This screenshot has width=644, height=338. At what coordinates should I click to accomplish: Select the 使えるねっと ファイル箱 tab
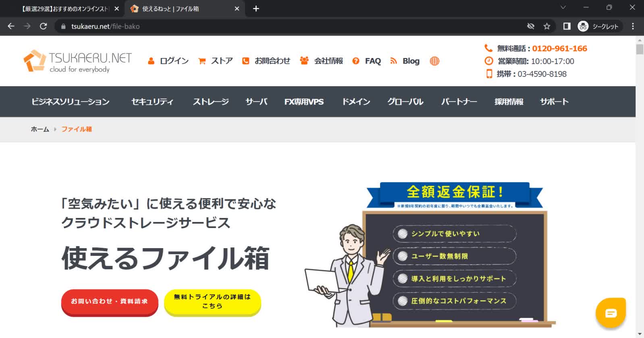point(170,8)
